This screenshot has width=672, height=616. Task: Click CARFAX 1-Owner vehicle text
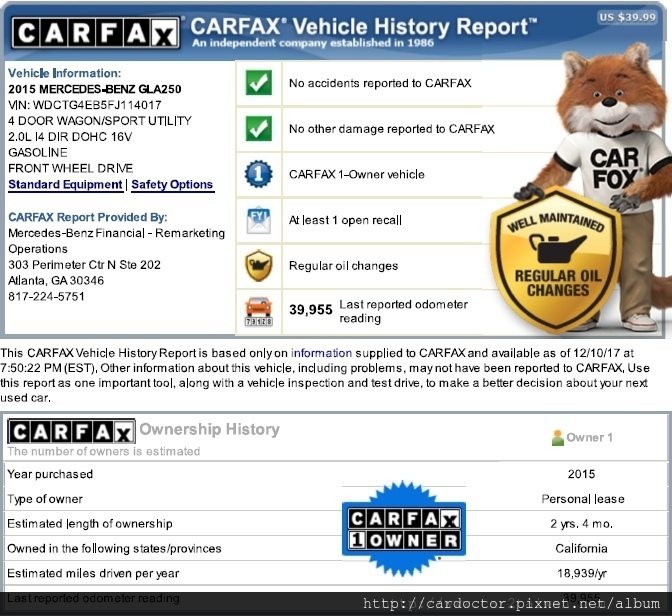[357, 174]
